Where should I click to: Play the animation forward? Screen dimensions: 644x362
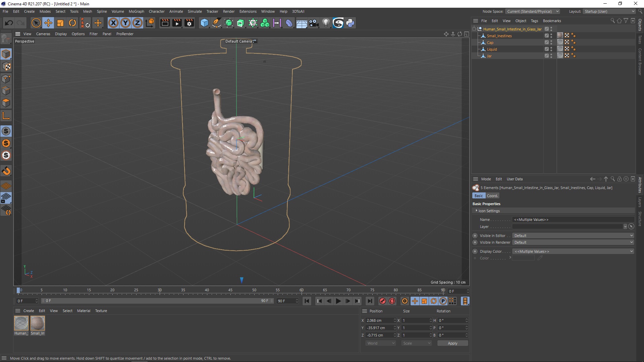[338, 301]
